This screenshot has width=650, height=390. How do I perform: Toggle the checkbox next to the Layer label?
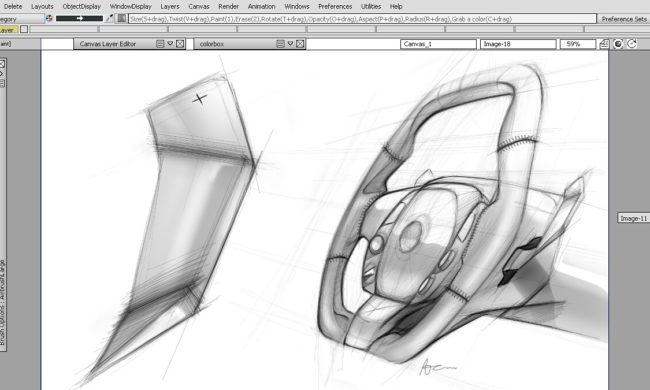[24, 29]
